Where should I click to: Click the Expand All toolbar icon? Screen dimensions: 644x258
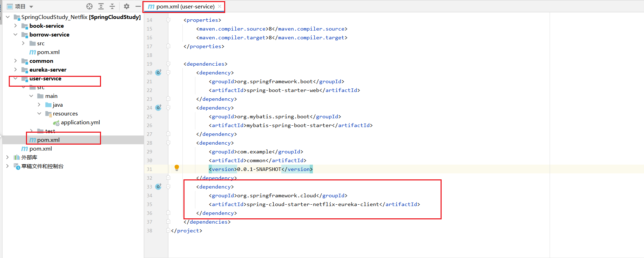(x=101, y=6)
